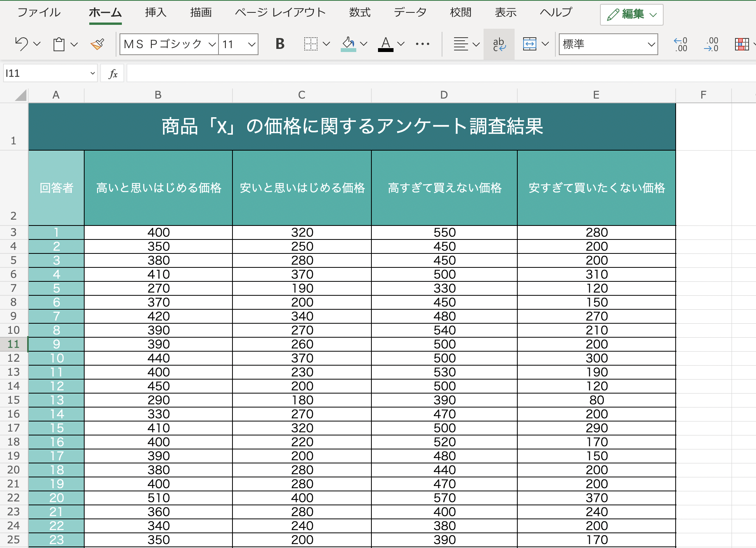Click cell with value 510 in column B

pyautogui.click(x=158, y=498)
